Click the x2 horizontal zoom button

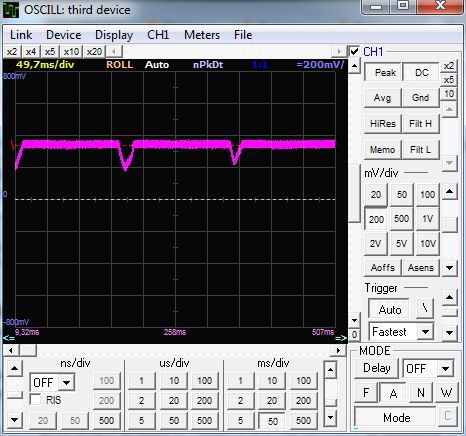click(12, 52)
